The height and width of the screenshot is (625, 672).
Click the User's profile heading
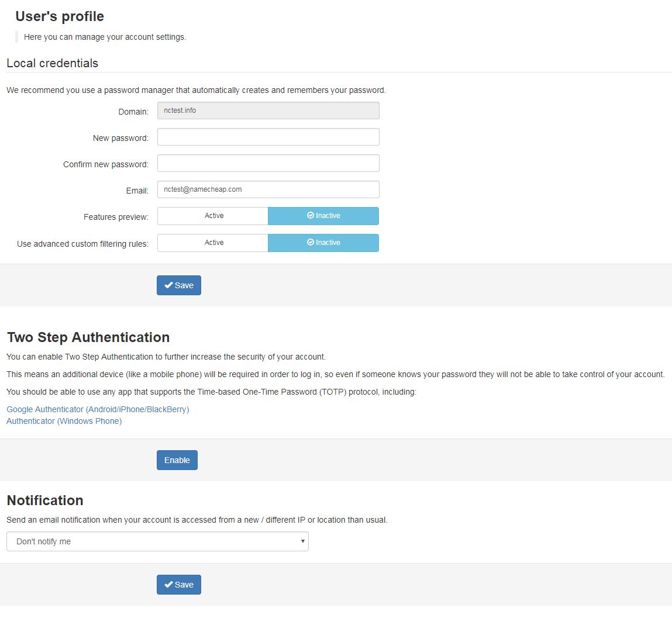pyautogui.click(x=60, y=16)
